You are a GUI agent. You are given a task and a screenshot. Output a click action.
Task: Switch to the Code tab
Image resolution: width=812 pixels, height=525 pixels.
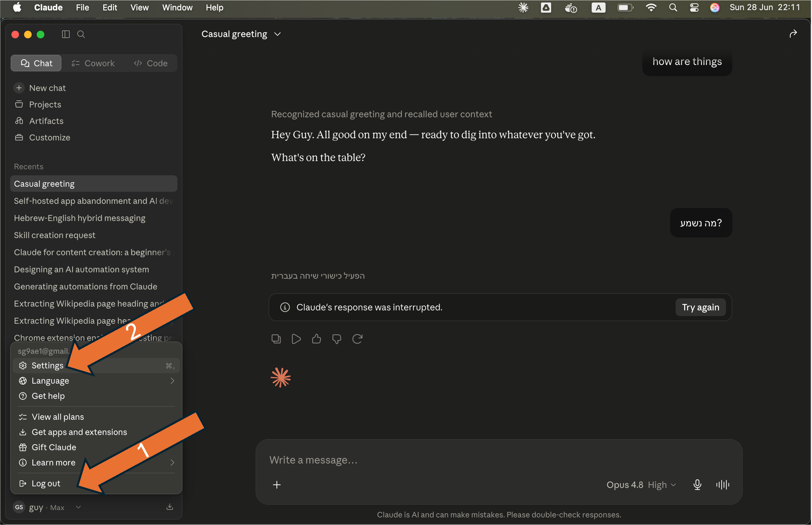151,63
